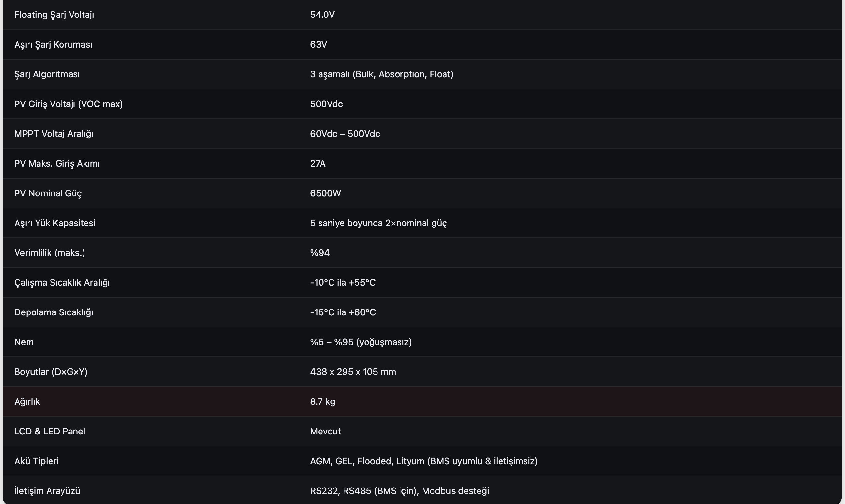Click the PV Giriş Voltajı (VOC max) label
845x504 pixels.
[x=68, y=104]
